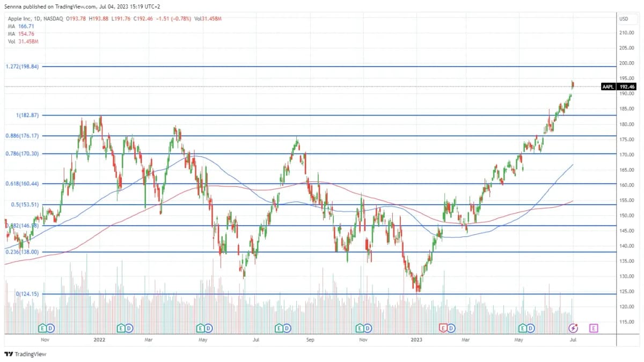644x362 pixels.
Task: Click the 210.00 price axis label
Action: click(x=627, y=33)
